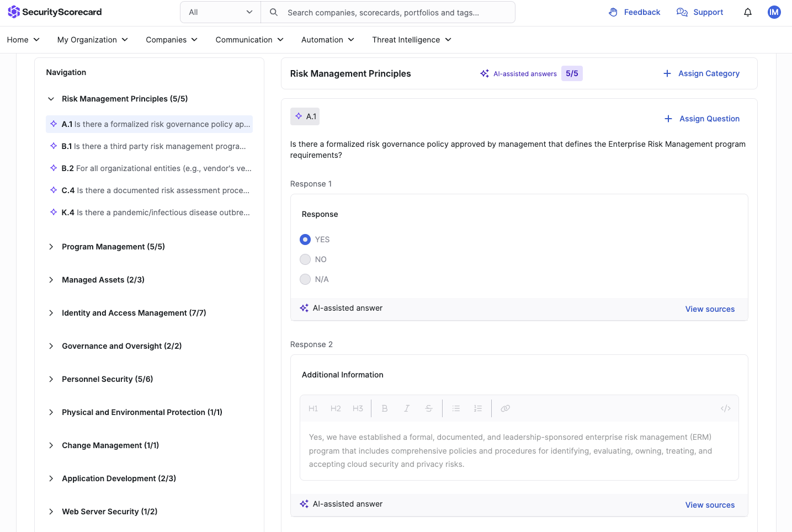Viewport: 792px width, 532px height.
Task: Select question K.4 pandemic outbreak
Action: [x=149, y=212]
